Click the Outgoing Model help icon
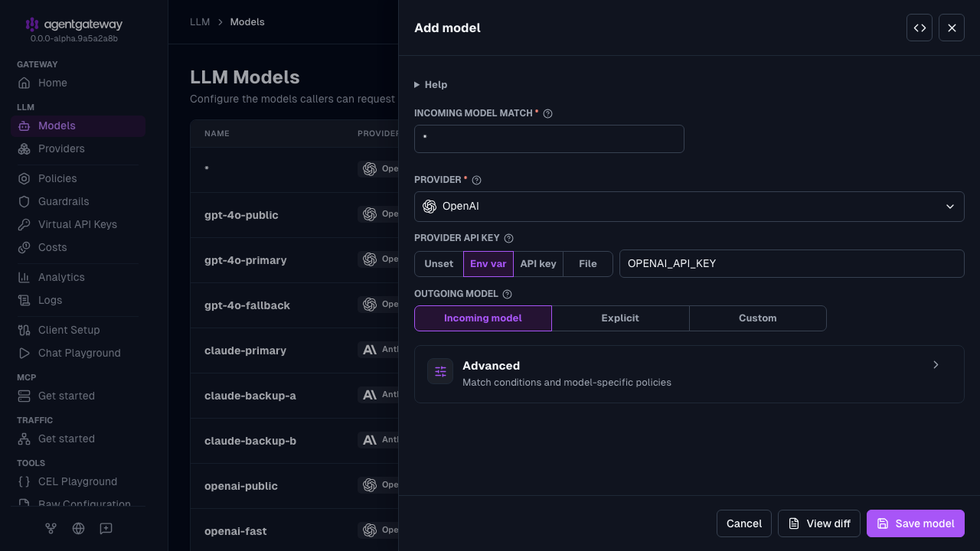Viewport: 980px width, 551px height. 507,294
